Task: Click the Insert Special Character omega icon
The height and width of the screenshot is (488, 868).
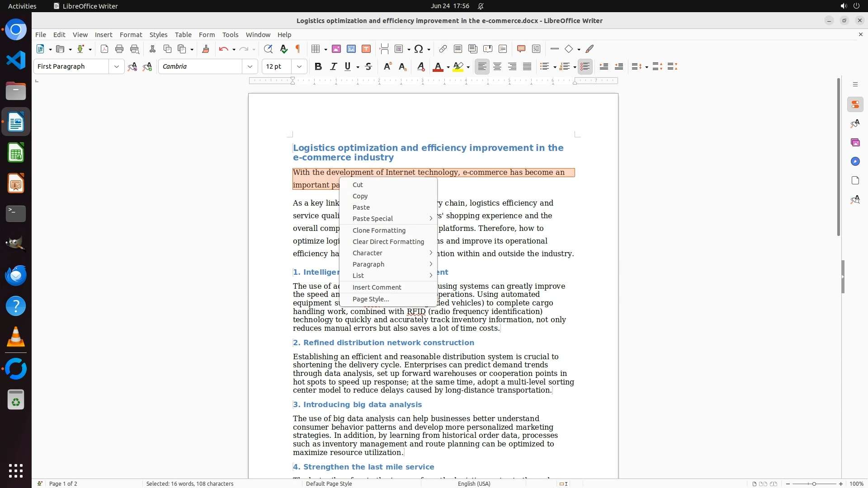Action: 419,49
